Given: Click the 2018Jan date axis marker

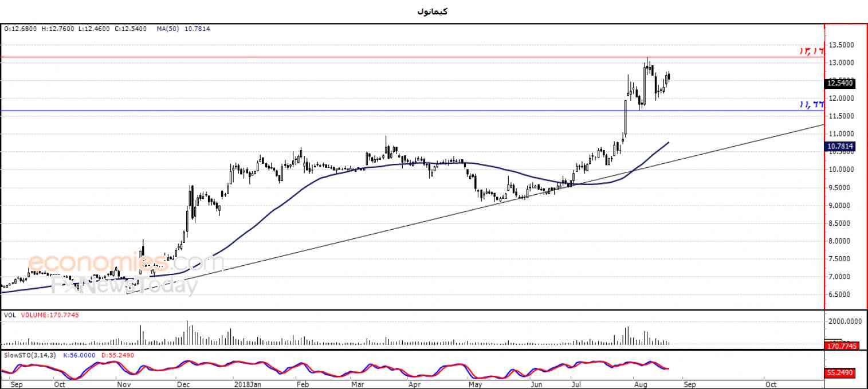Looking at the screenshot, I should tap(249, 384).
